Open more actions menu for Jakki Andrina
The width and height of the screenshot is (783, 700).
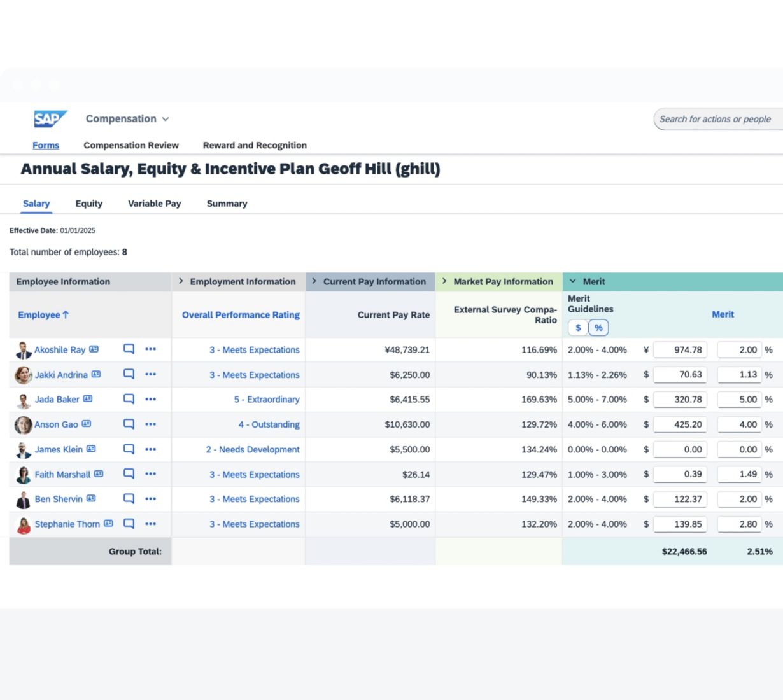[150, 374]
